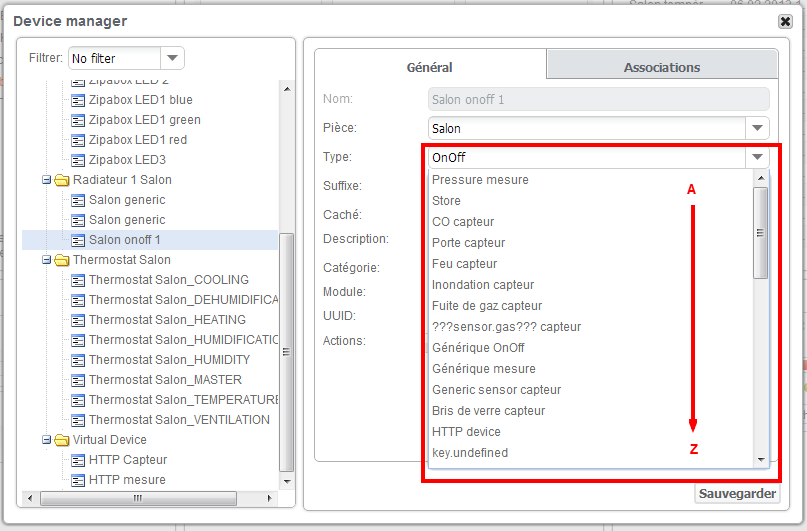Viewport: 807px width, 531px height.
Task: Collapse the Virtual Device tree node
Action: coord(46,440)
